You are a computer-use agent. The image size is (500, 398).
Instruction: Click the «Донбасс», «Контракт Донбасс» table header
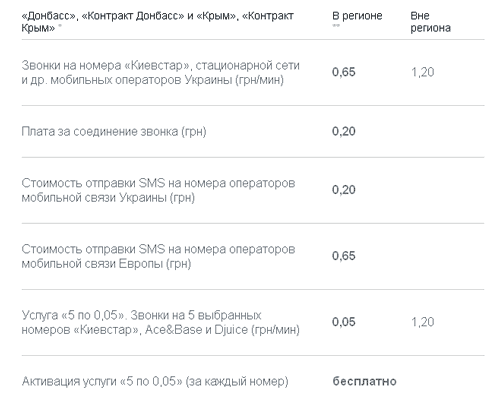[157, 22]
